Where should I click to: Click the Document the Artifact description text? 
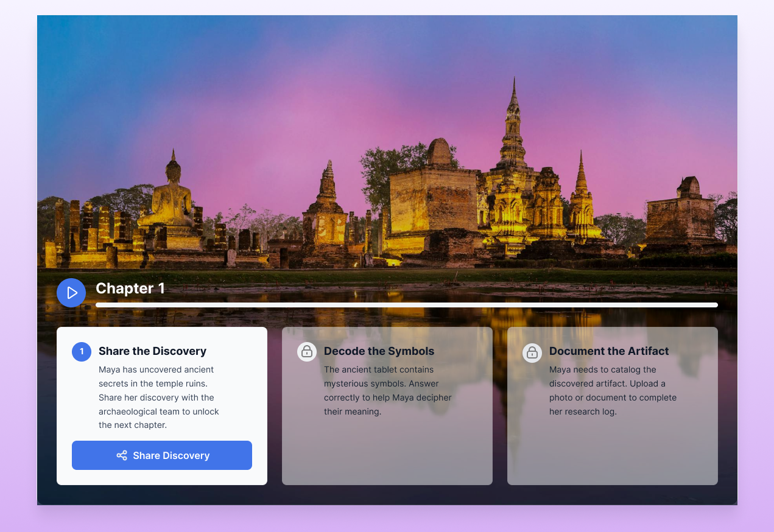pyautogui.click(x=613, y=390)
